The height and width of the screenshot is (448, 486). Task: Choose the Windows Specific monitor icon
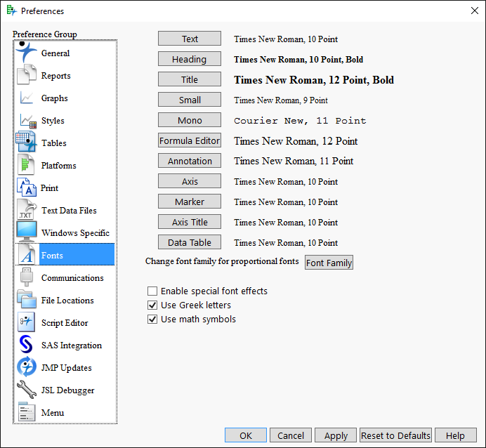point(27,232)
